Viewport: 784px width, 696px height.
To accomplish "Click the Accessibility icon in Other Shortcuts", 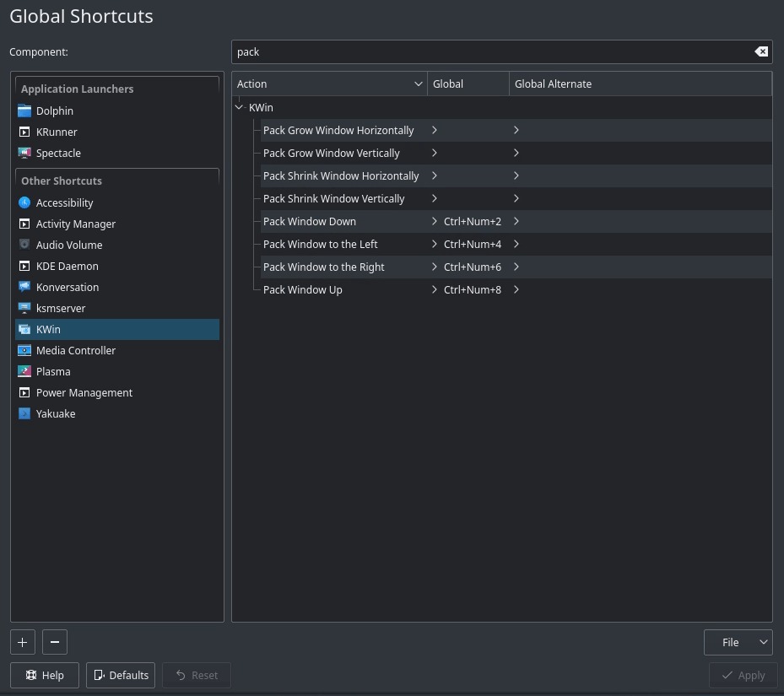I will tap(24, 202).
